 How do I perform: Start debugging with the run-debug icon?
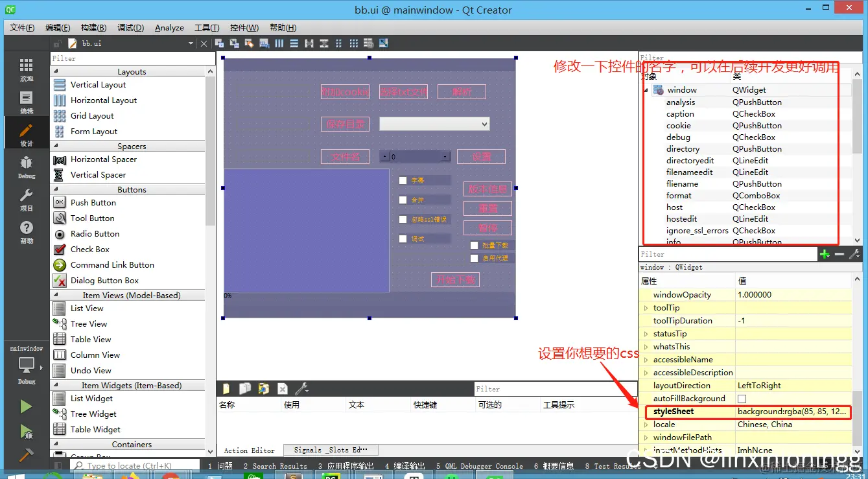point(26,431)
